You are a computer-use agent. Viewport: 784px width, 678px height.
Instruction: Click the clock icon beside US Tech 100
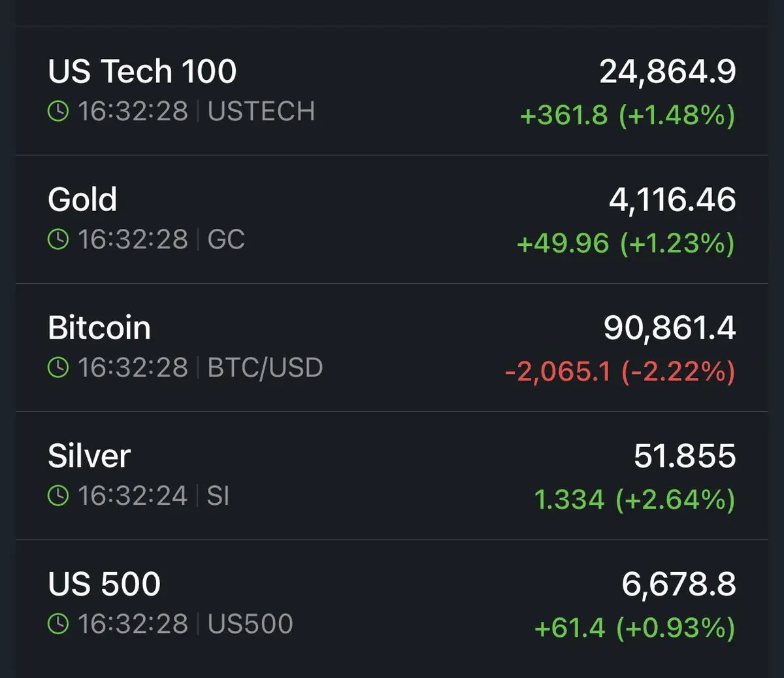(58, 112)
